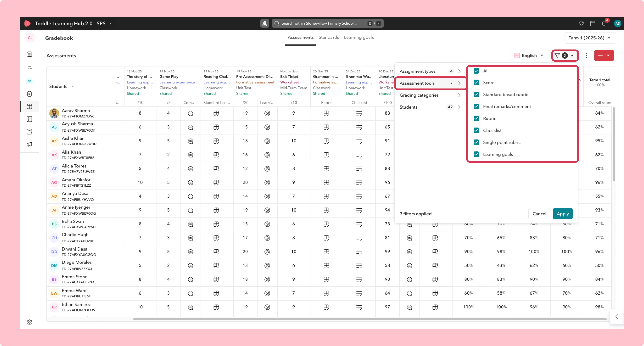Uncheck the Learning goals checkbox
Screen dimensions: 644x346
tap(476, 154)
